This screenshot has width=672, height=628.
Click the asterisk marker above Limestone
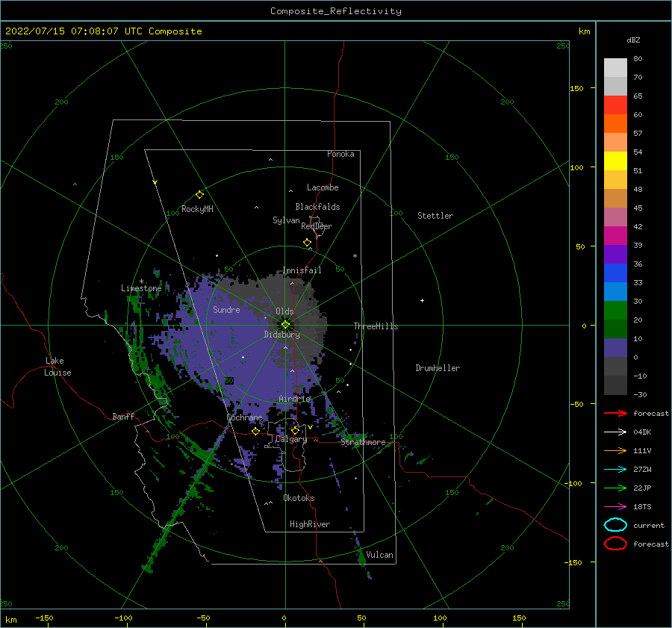point(141,282)
